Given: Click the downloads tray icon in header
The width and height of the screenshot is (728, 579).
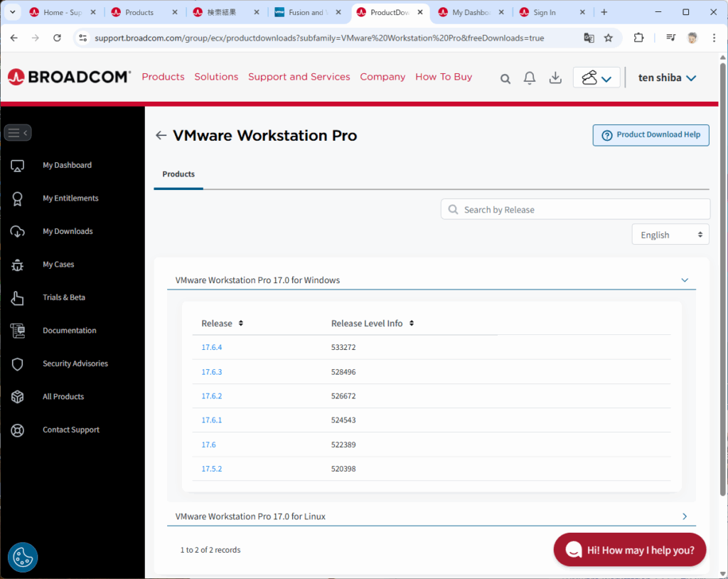Looking at the screenshot, I should 556,78.
